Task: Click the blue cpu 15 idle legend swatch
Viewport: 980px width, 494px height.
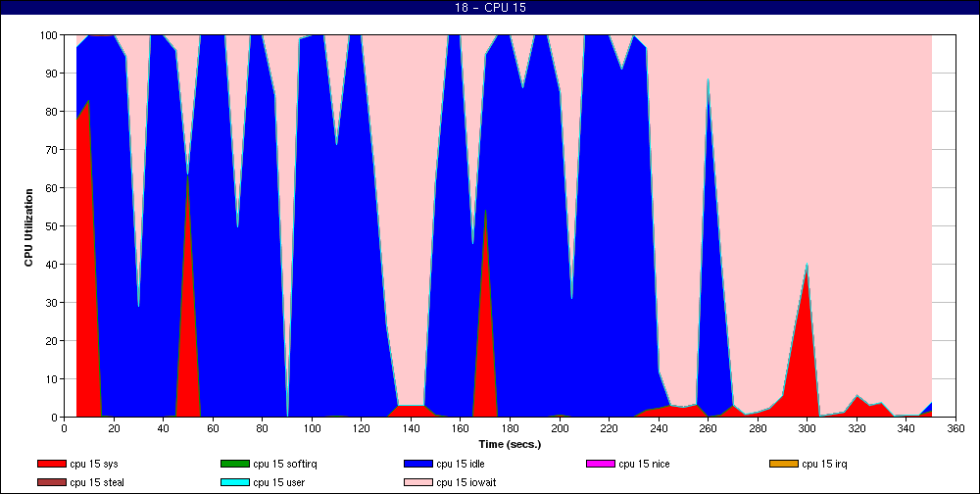Action: click(x=417, y=464)
